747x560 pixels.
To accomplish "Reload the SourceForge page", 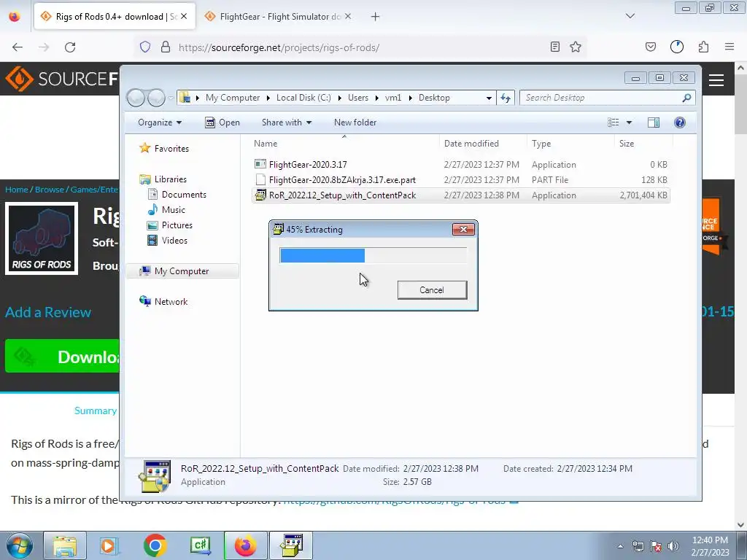I will pos(70,47).
